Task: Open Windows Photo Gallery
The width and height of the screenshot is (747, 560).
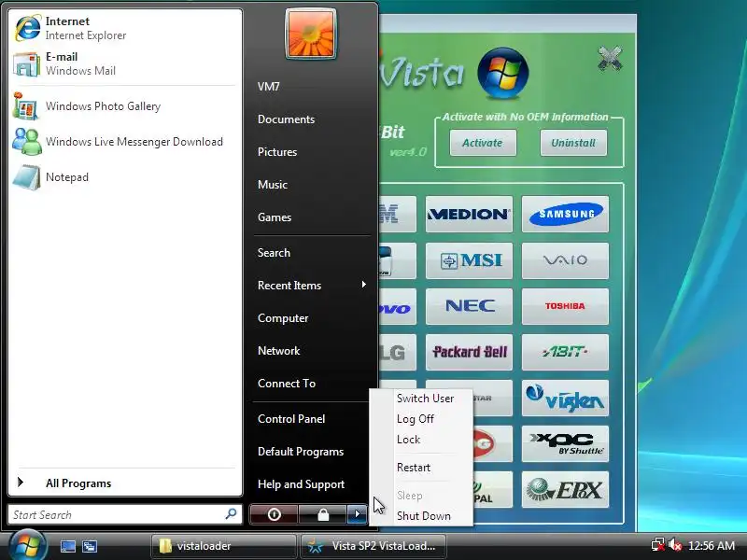Action: click(x=125, y=106)
